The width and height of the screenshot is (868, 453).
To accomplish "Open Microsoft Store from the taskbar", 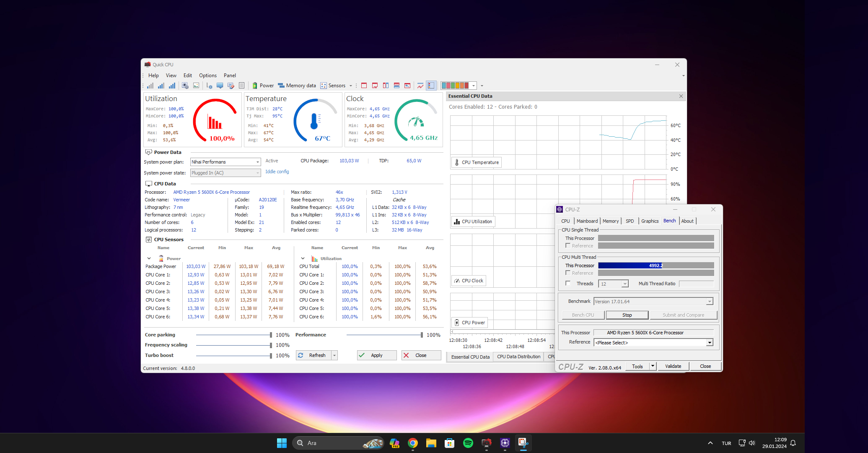I will (450, 443).
